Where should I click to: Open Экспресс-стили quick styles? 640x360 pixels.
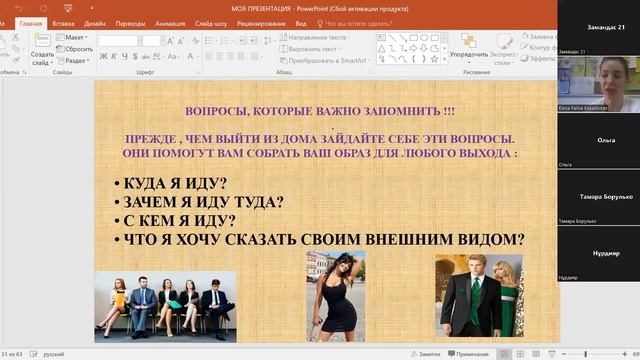pyautogui.click(x=503, y=50)
